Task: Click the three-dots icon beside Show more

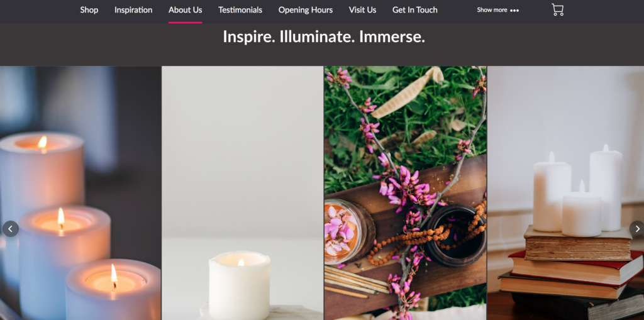Action: [x=514, y=10]
